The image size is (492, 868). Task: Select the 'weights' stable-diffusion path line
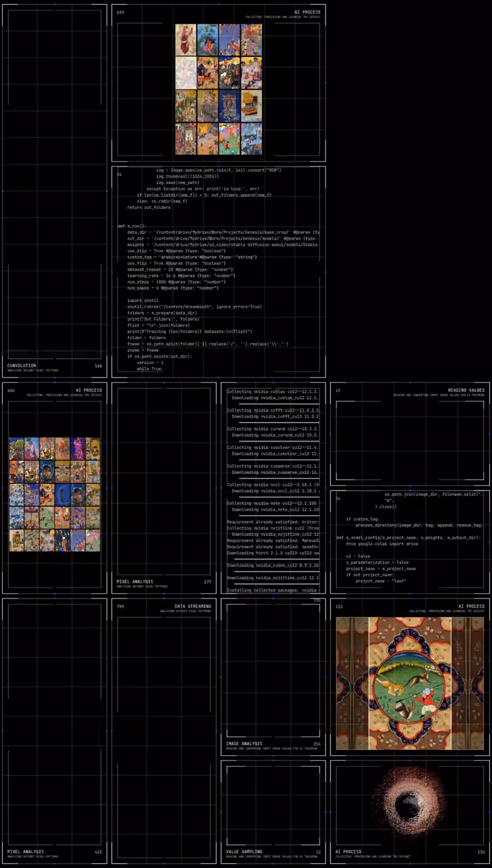[x=223, y=245]
